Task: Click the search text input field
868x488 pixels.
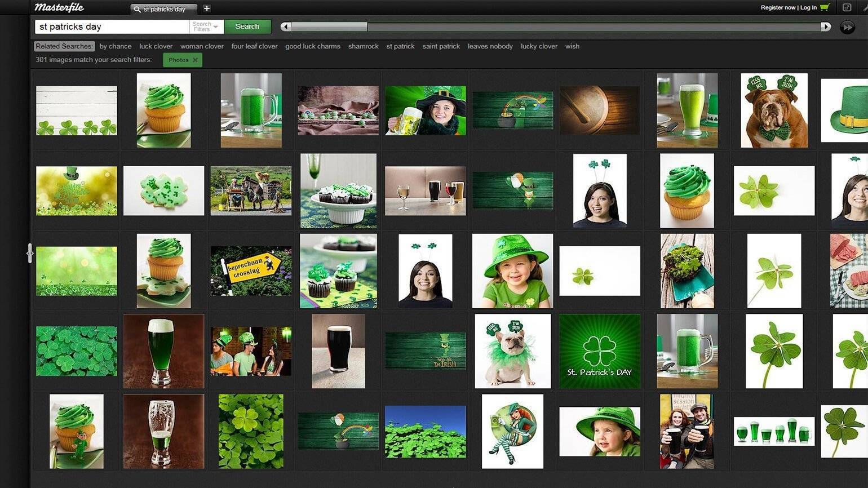Action: (x=112, y=26)
